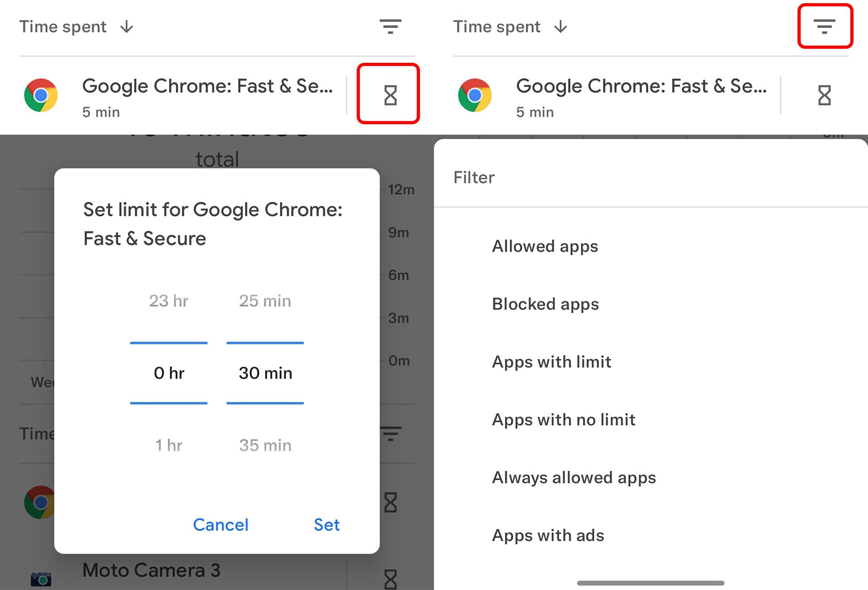
Task: Select 23 hr in hour picker
Action: pos(169,301)
